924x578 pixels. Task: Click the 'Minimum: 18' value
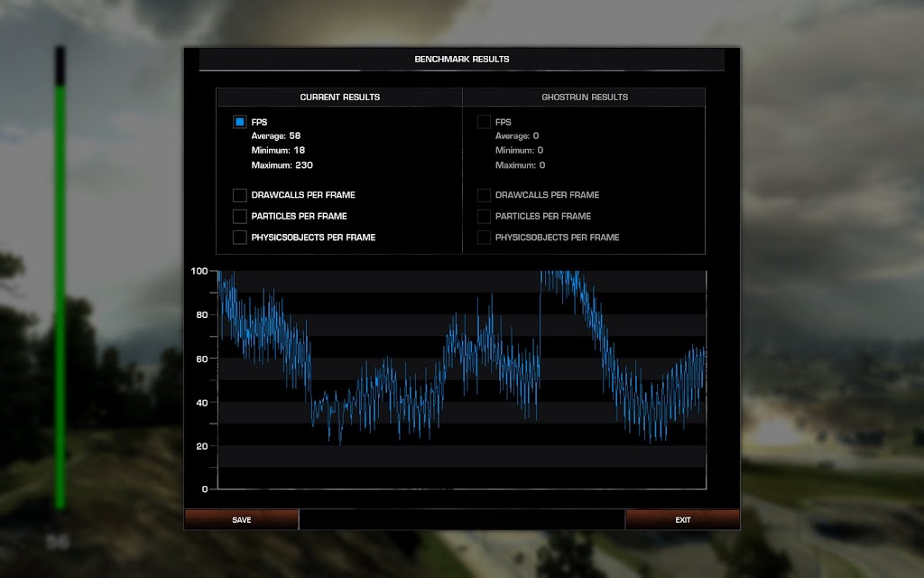[x=278, y=151]
